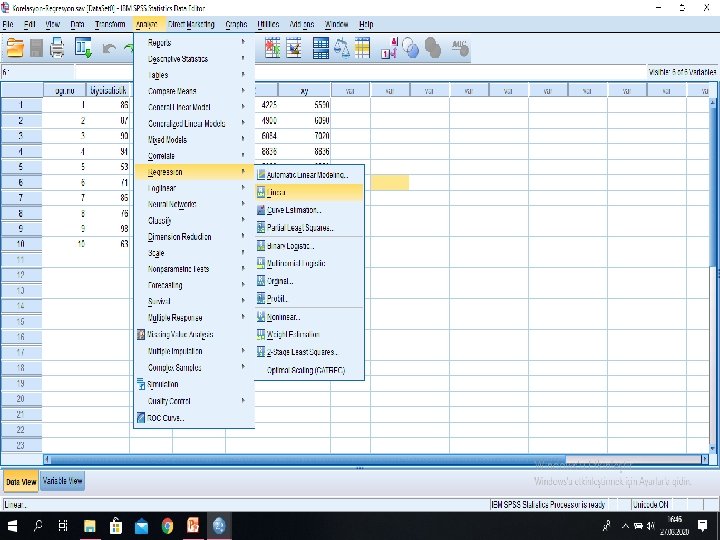This screenshot has height=540, width=720.
Task: Switch to the Data View tab
Action: pos(21,481)
